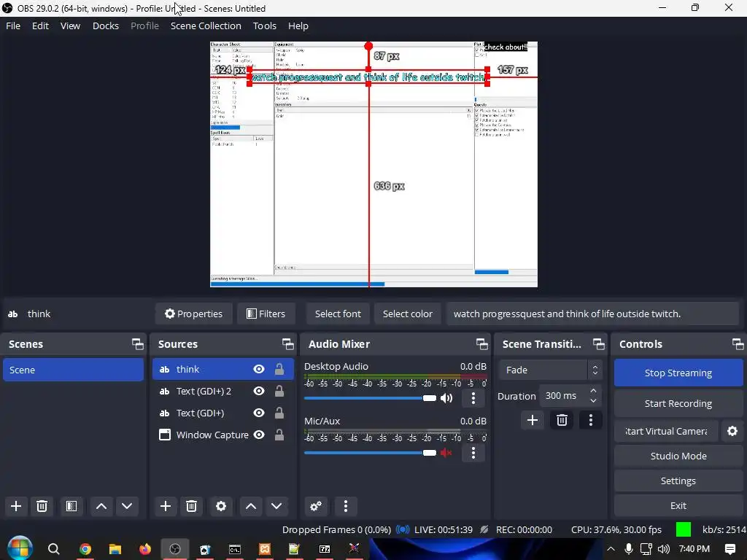The height and width of the screenshot is (560, 747).
Task: Open virtual camera settings gear
Action: tap(732, 431)
